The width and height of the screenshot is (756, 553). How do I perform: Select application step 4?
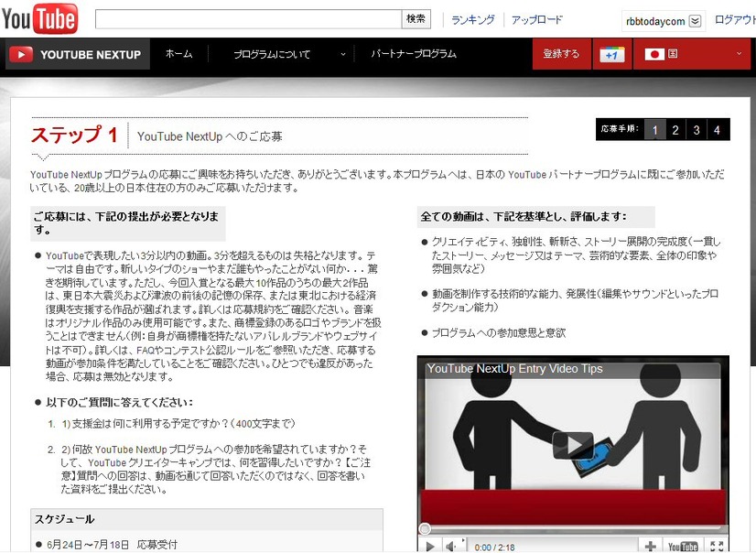coord(717,130)
